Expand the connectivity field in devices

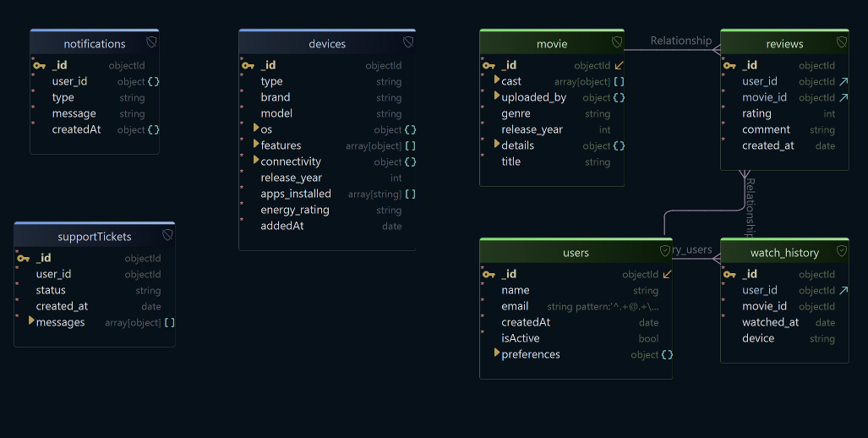tap(256, 160)
